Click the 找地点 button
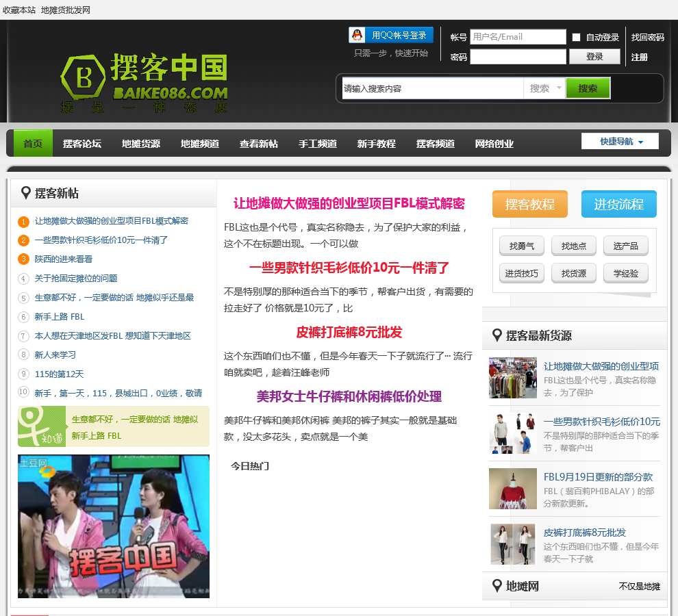Viewport: 678px width, 616px height. (574, 246)
